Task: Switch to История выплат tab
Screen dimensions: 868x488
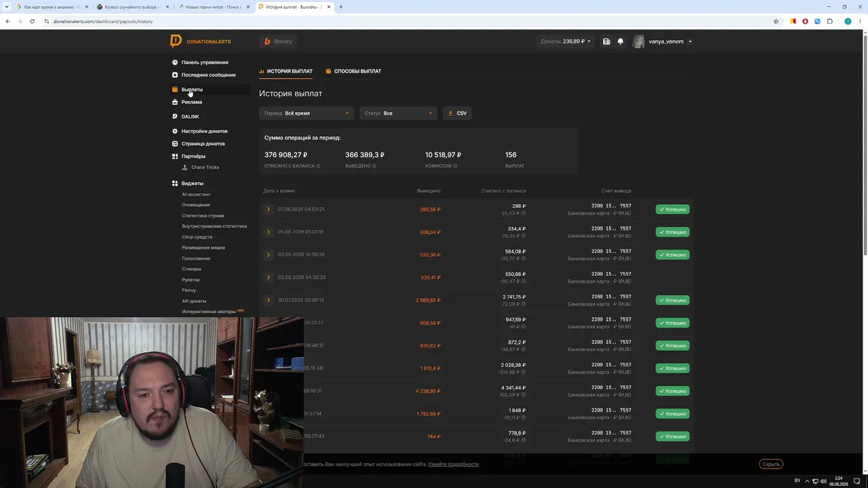Action: (x=285, y=71)
